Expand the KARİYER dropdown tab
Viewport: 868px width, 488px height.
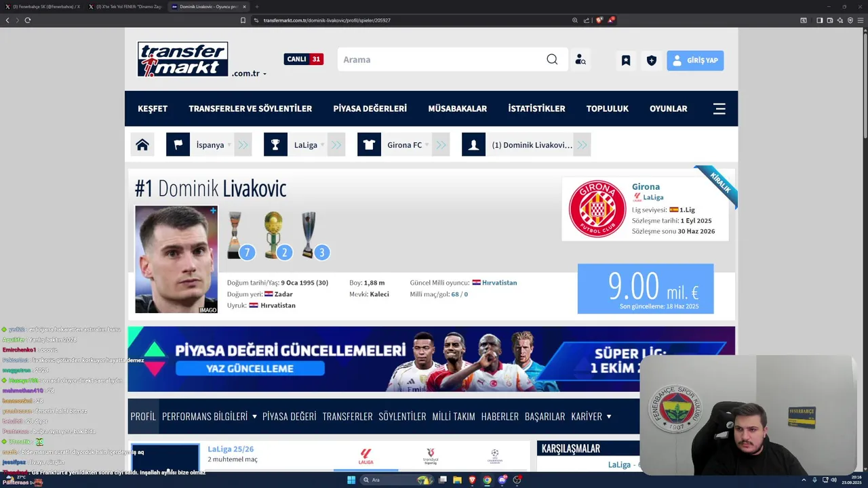[x=591, y=416]
